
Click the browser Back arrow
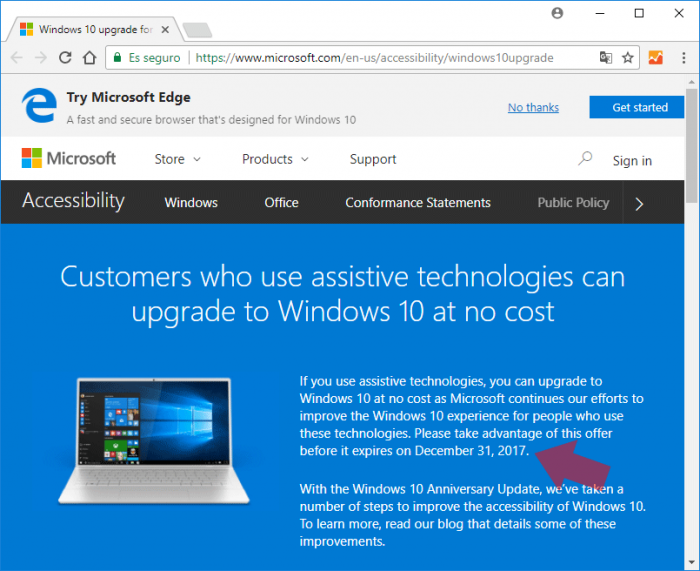pyautogui.click(x=17, y=58)
